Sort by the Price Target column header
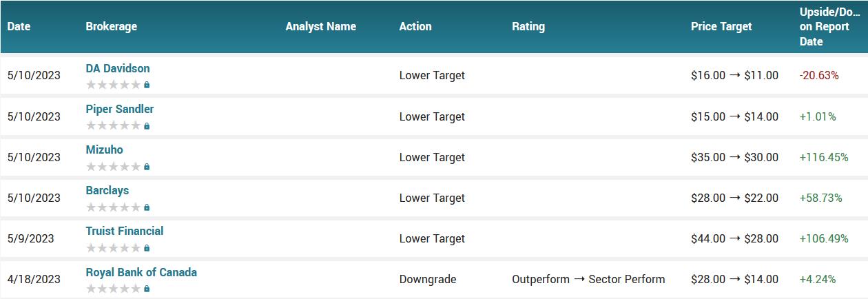The height and width of the screenshot is (299, 868). [721, 27]
